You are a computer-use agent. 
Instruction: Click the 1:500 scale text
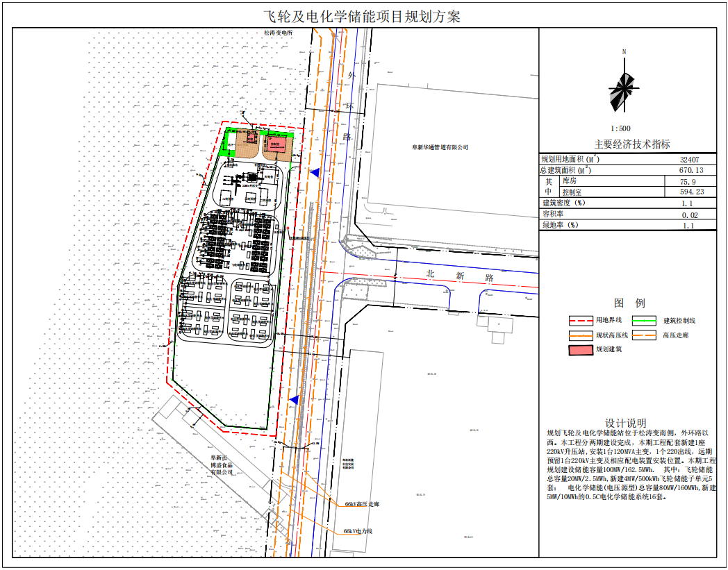[x=620, y=128]
